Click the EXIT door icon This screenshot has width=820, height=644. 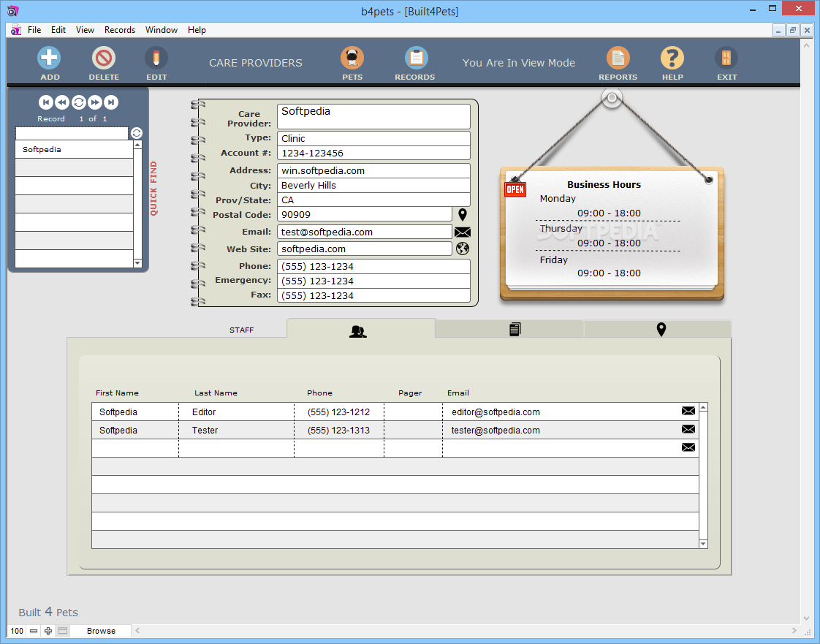tap(726, 58)
